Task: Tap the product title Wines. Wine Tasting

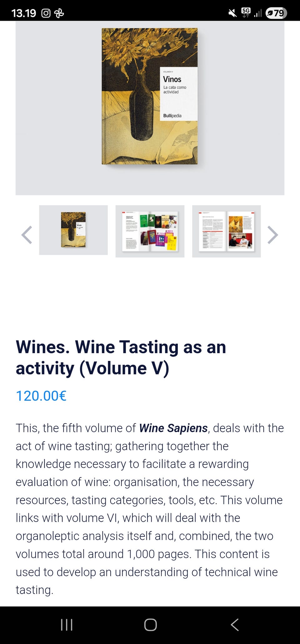Action: pos(121,357)
